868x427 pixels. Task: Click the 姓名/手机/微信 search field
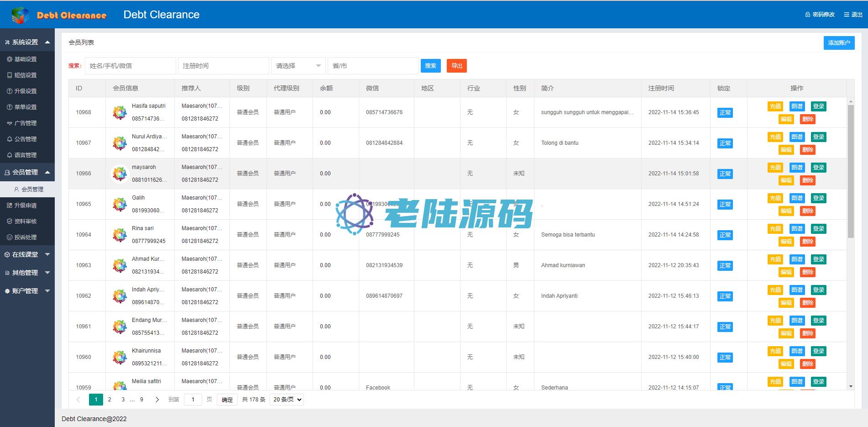tap(130, 66)
